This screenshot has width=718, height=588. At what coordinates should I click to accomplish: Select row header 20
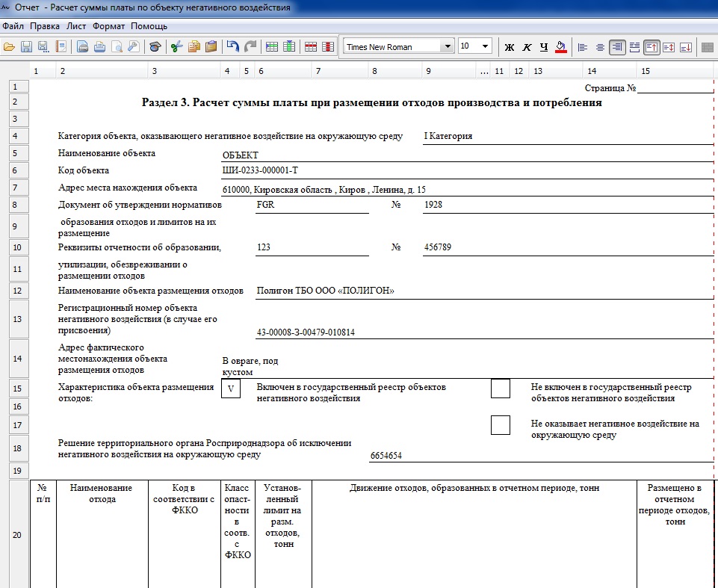click(x=15, y=534)
